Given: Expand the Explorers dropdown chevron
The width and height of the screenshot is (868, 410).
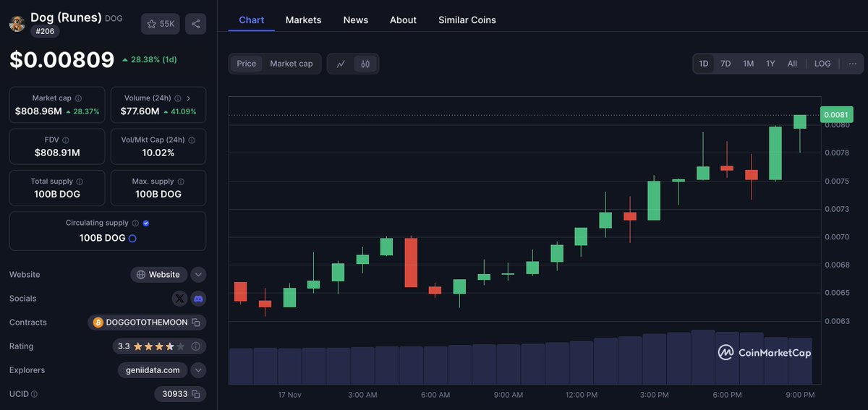Looking at the screenshot, I should click(x=198, y=370).
